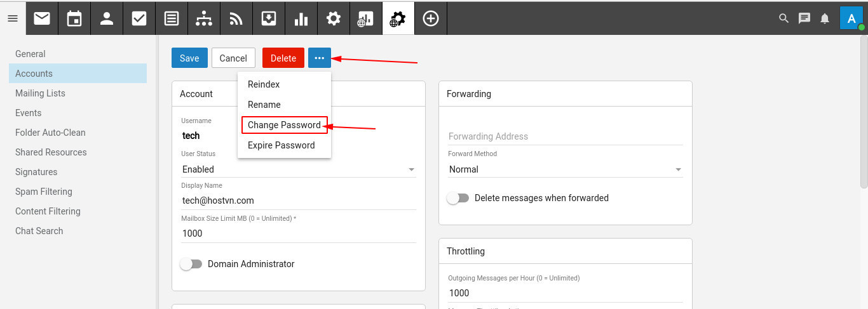Enable Delete messages when forwarded

(x=458, y=198)
